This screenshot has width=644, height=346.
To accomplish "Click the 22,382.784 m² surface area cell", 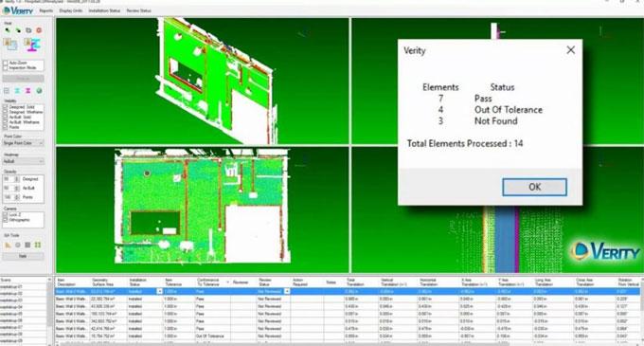I will tap(109, 299).
